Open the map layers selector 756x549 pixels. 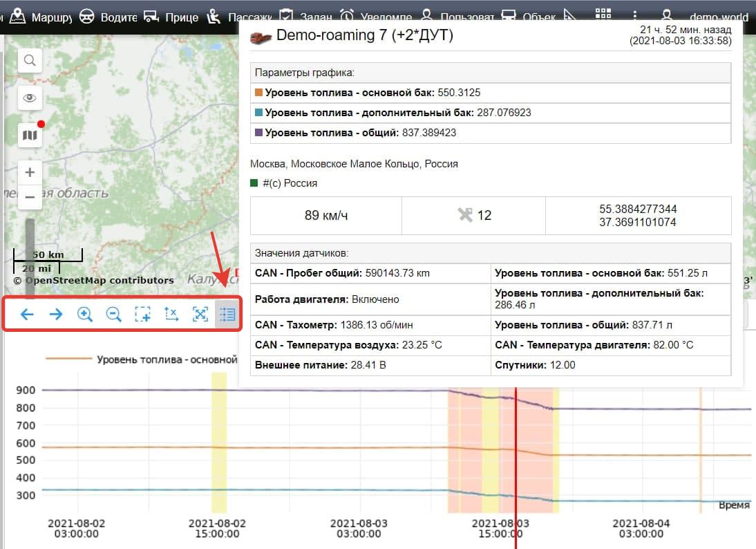coord(30,135)
